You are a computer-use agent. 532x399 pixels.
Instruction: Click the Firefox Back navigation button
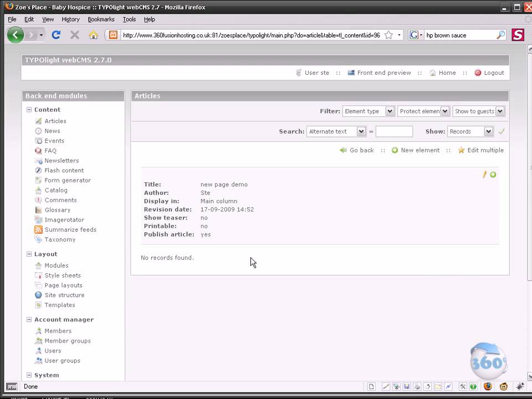[16, 34]
